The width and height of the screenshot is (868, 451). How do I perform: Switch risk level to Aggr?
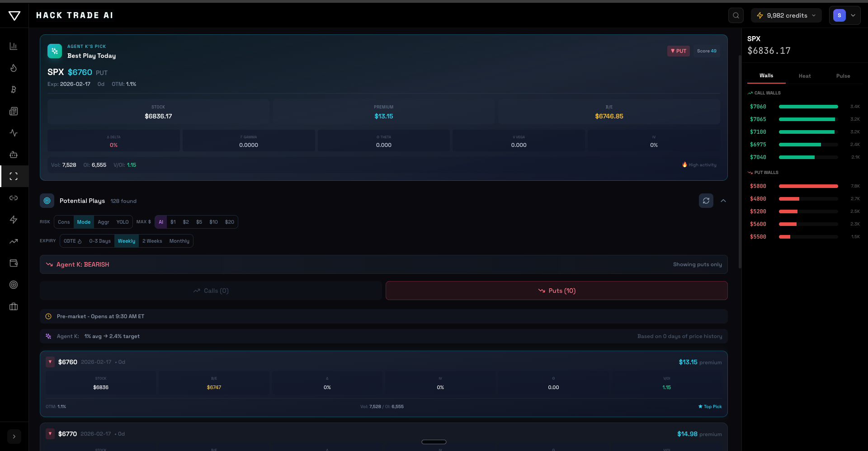103,222
